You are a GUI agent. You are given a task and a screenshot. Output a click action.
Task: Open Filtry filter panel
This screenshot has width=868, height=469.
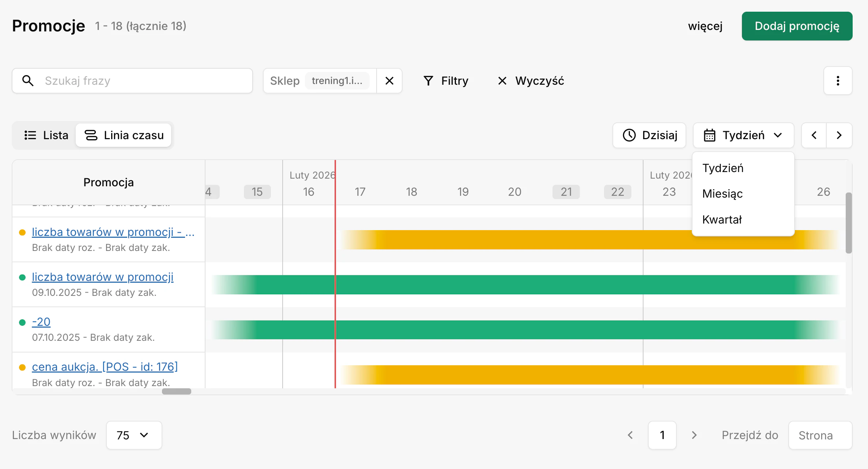tap(446, 81)
